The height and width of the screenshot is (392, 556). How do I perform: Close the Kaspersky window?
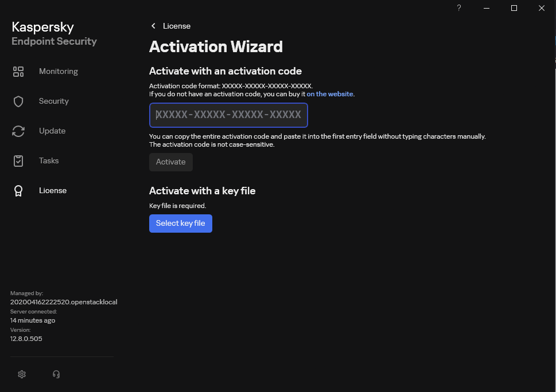[542, 8]
